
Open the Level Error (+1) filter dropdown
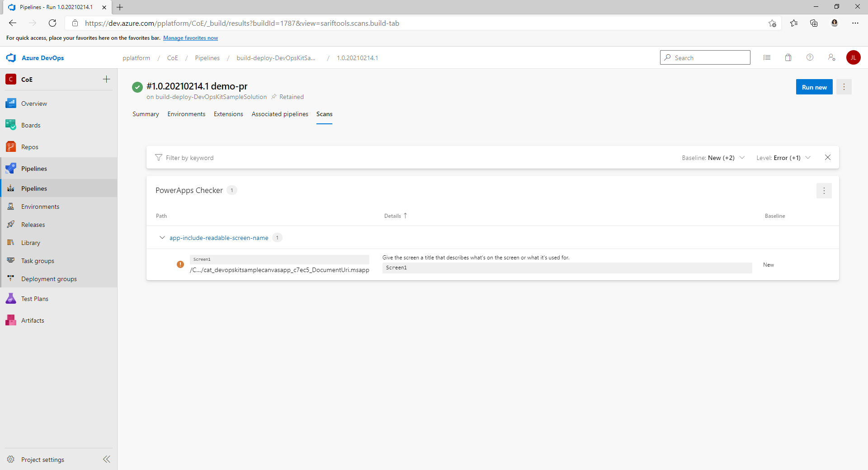808,157
